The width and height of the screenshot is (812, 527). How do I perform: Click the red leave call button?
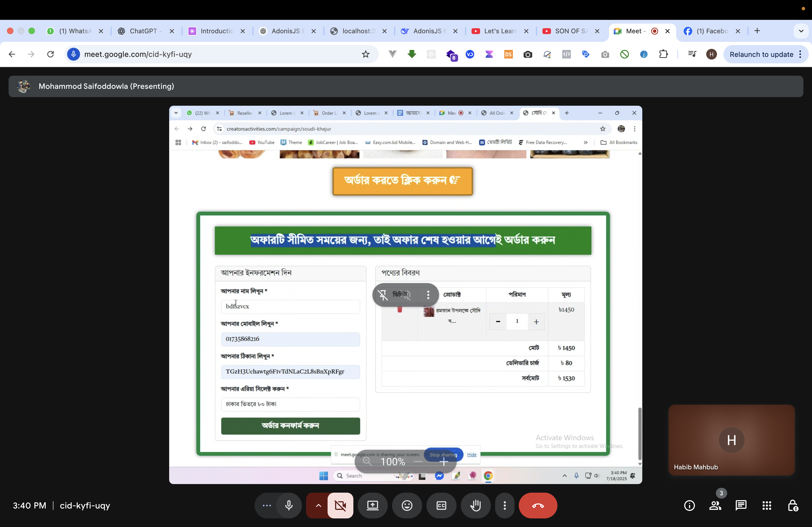pos(538,506)
